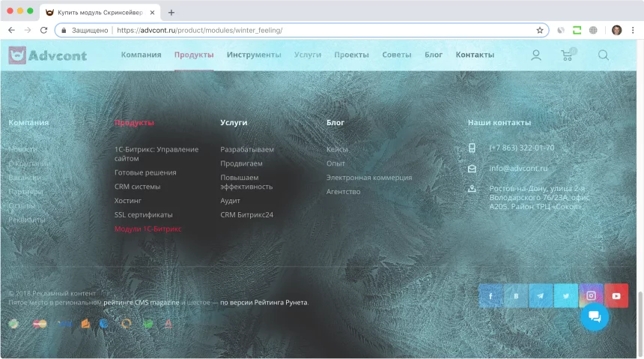The image size is (644, 359).
Task: Open the Facebook social link
Action: pos(491,296)
